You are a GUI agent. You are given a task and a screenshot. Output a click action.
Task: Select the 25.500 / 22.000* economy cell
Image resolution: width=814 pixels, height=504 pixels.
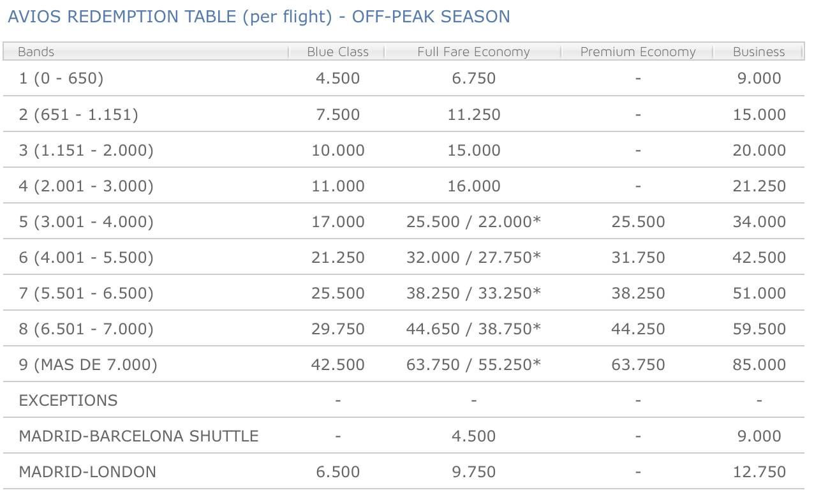473,221
